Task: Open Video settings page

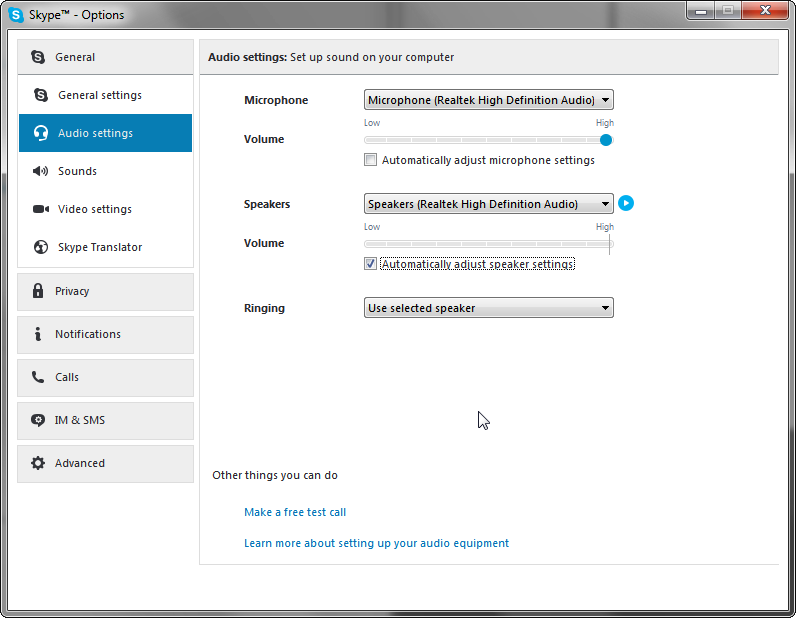Action: pos(106,209)
